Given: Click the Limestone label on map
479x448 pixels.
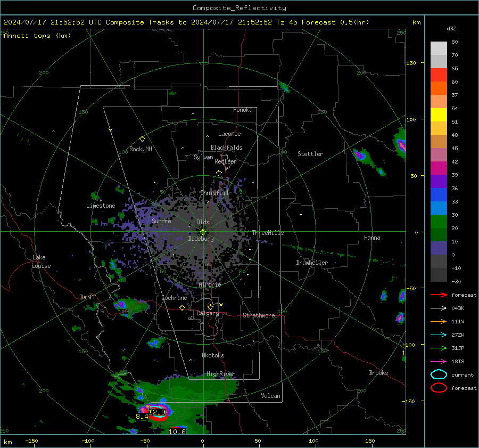Looking at the screenshot, I should 101,206.
